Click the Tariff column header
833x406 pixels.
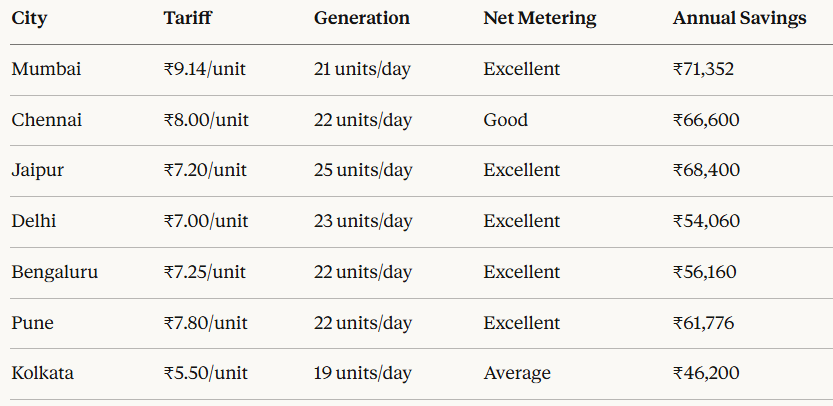[188, 18]
